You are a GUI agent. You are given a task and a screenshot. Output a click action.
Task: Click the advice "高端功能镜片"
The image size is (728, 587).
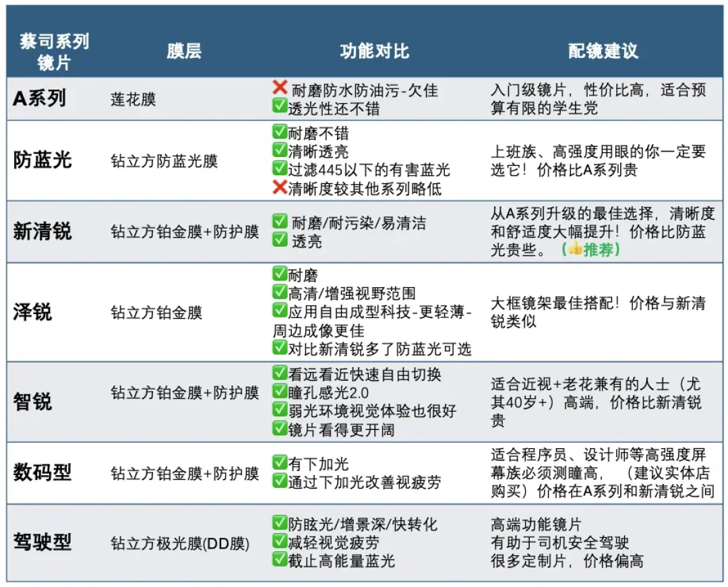pos(537,524)
